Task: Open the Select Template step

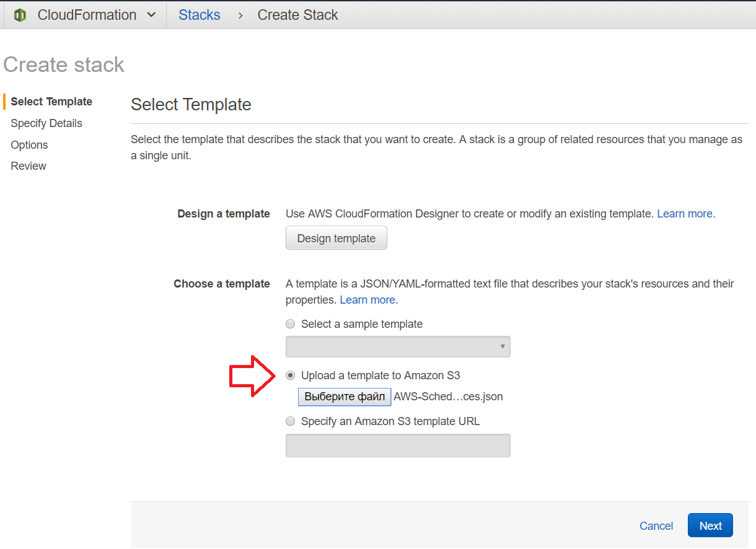Action: pos(51,102)
